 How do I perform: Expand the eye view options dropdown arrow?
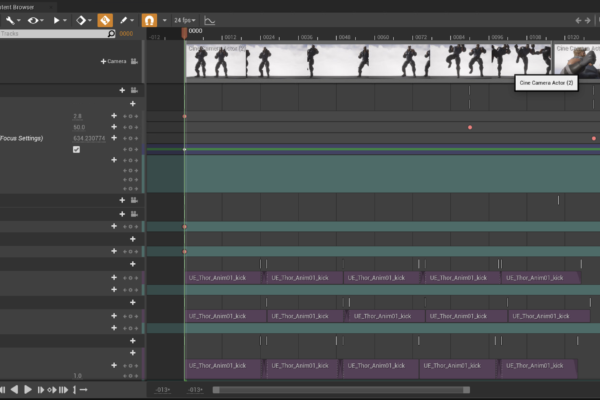click(42, 20)
